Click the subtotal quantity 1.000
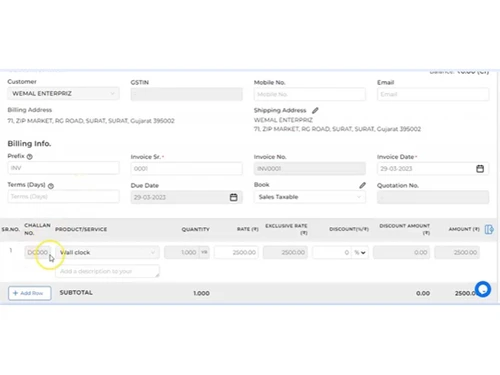500x375 pixels. point(201,293)
